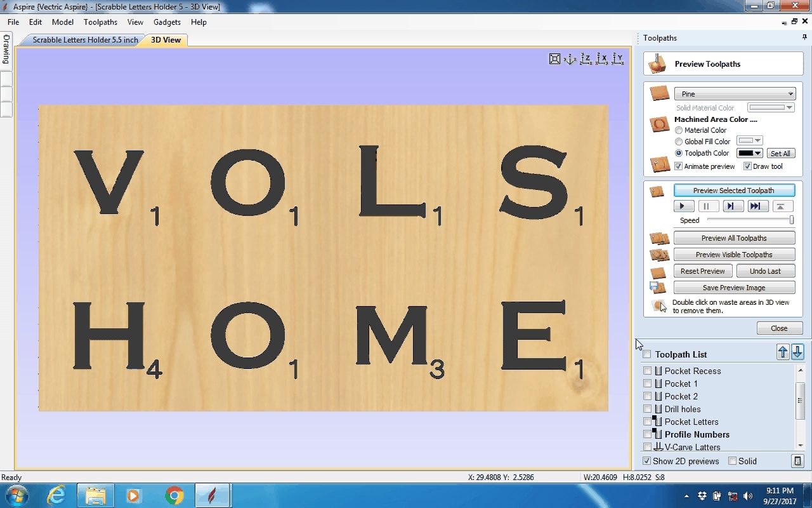Click Preview All Toolpaths button

(734, 238)
